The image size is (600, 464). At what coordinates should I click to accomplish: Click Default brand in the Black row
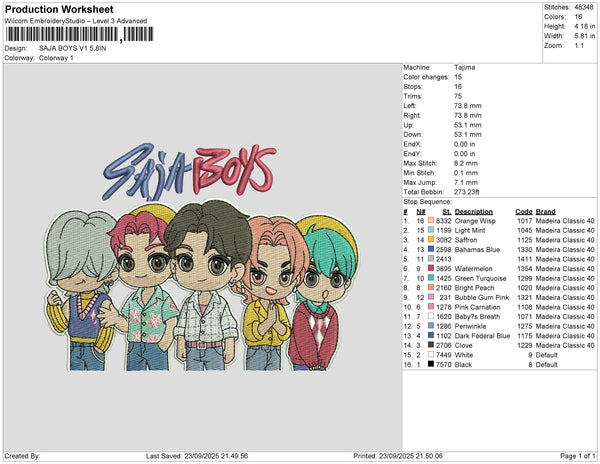click(547, 365)
